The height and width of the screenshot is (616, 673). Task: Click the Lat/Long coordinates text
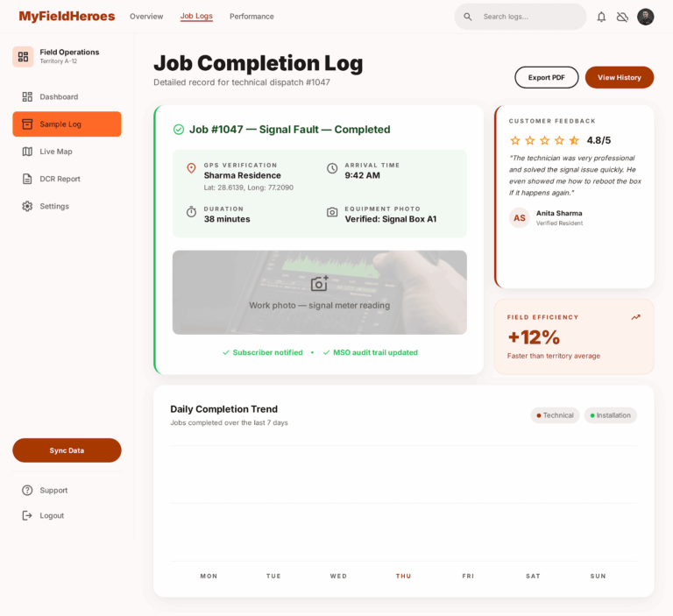(x=249, y=188)
